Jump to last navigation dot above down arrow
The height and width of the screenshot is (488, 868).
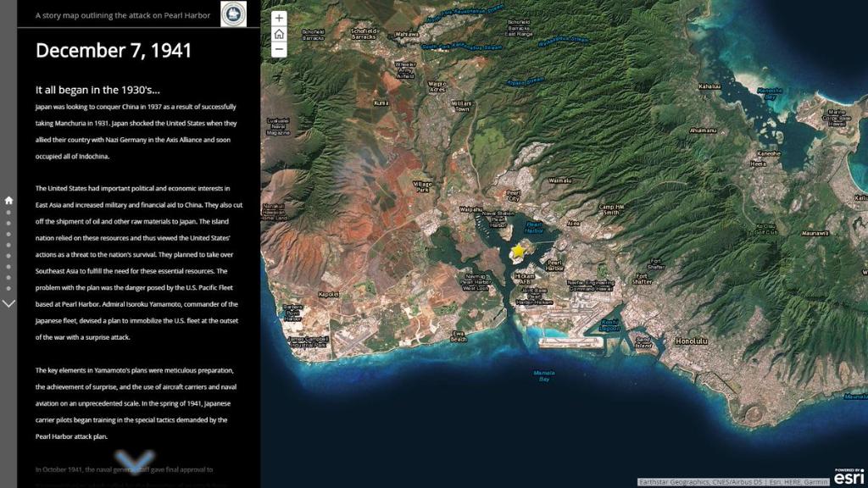point(8,288)
